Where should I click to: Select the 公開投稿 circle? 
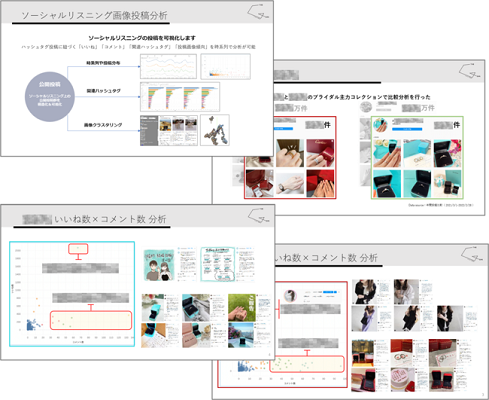click(50, 97)
